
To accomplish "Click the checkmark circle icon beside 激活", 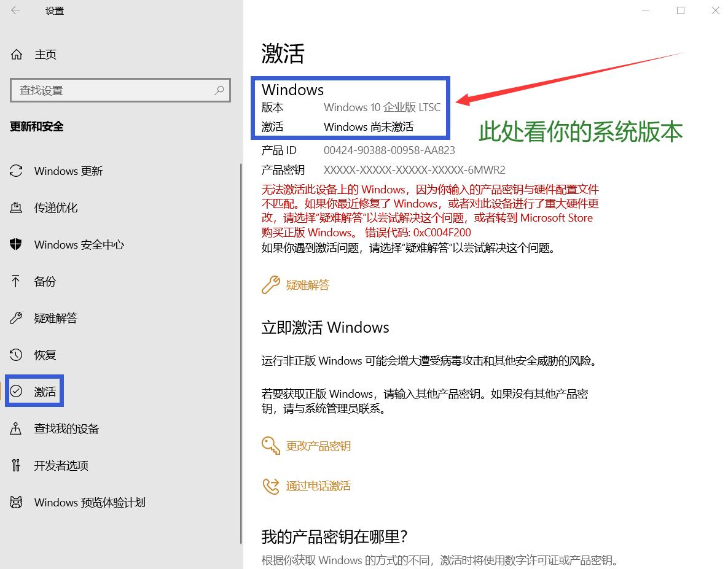I will pos(16,392).
